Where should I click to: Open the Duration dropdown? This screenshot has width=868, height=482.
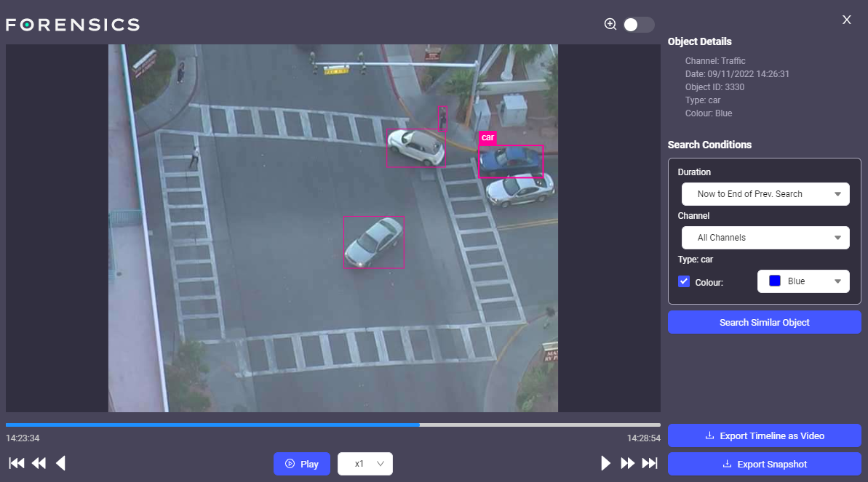[x=765, y=194]
